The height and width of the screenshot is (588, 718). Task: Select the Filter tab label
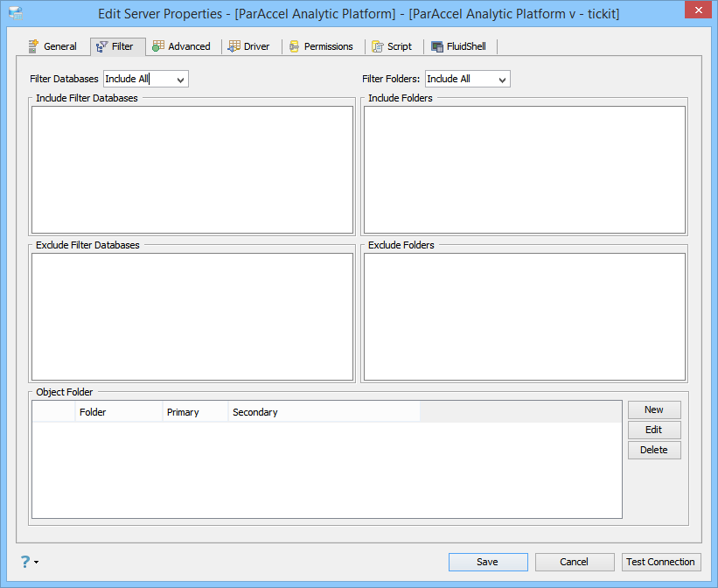coord(122,46)
